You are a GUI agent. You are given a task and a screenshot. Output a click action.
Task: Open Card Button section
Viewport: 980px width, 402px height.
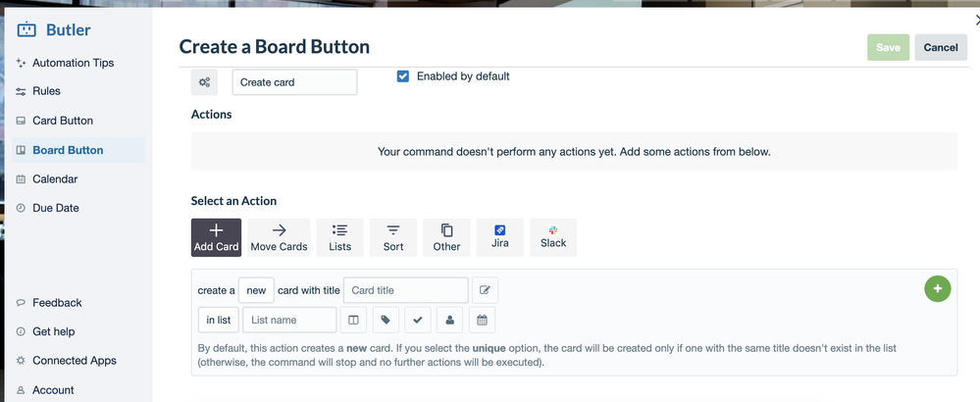63,121
